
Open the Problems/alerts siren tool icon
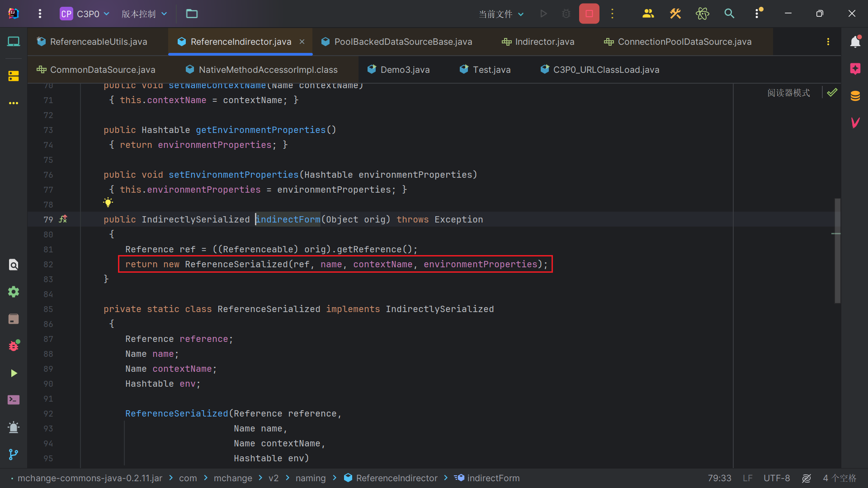coord(14,427)
